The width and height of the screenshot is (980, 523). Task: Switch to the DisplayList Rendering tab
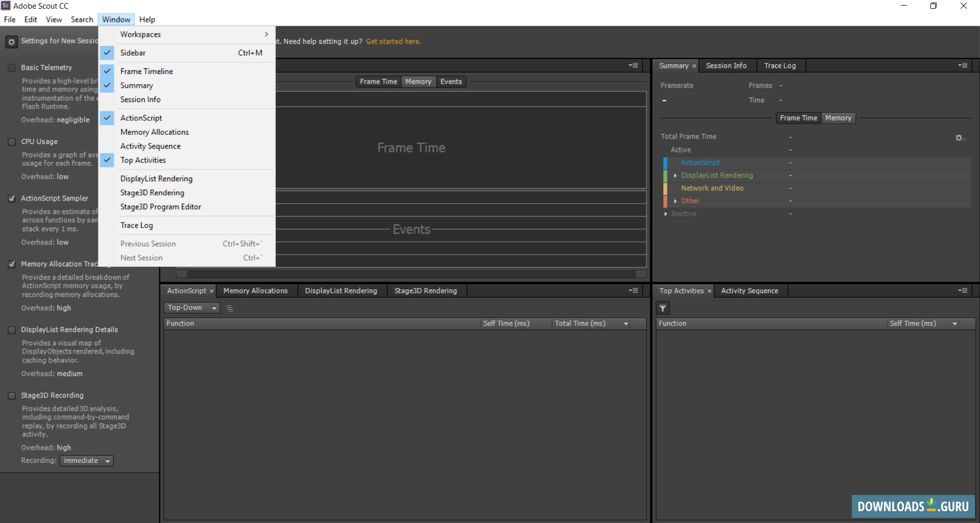click(341, 291)
